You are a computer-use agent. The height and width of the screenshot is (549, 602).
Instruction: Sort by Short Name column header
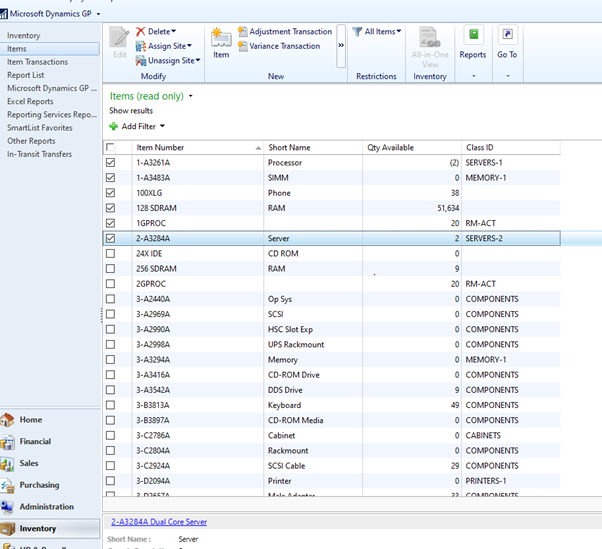point(313,147)
